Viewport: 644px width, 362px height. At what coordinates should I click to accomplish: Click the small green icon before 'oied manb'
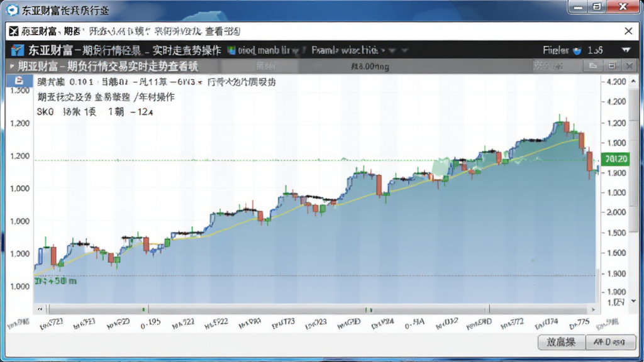point(231,50)
